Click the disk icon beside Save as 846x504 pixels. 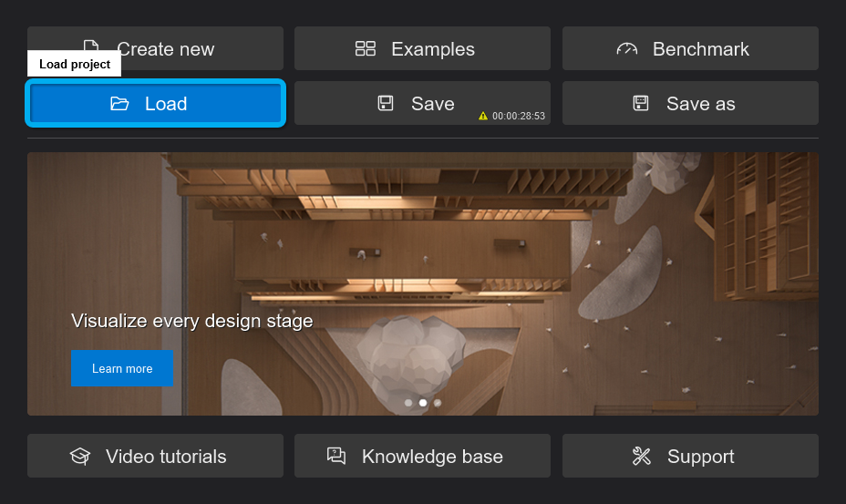[x=641, y=104]
